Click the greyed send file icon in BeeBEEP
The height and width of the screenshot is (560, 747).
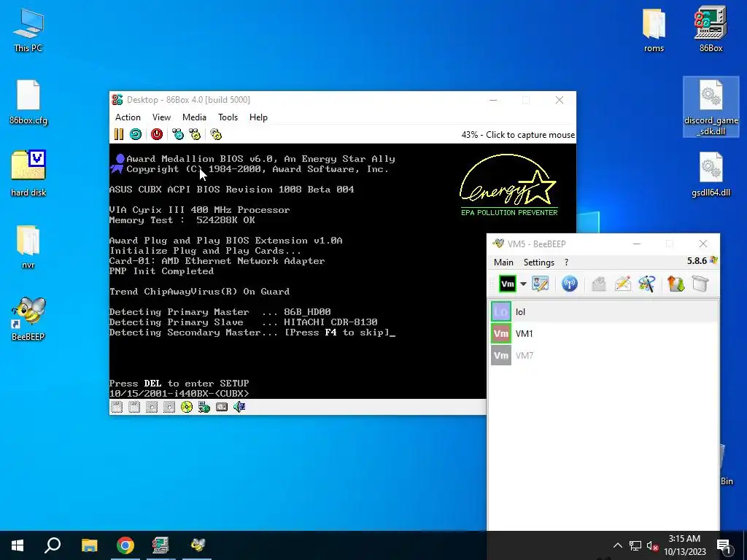(x=599, y=284)
